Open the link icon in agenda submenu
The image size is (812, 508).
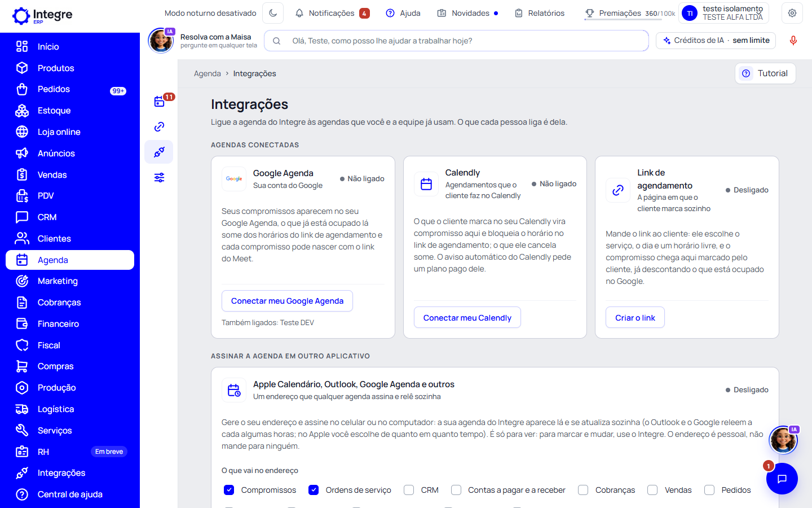(160, 127)
